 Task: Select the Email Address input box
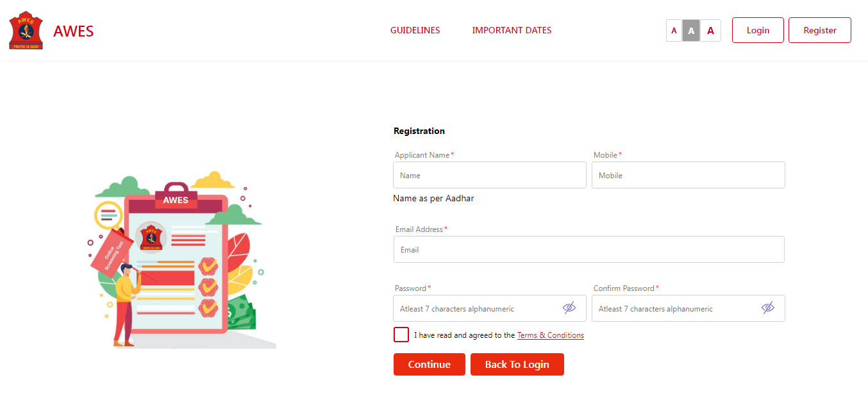(588, 249)
